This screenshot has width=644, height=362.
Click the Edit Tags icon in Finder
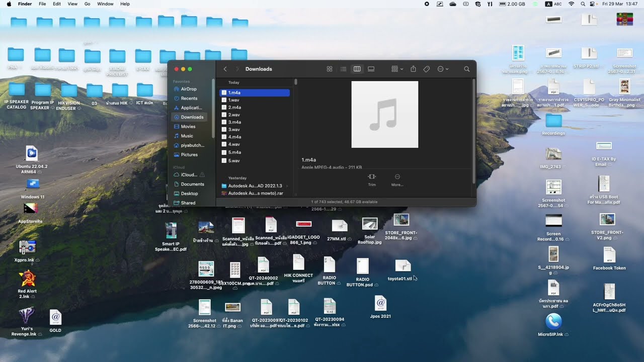(x=427, y=69)
